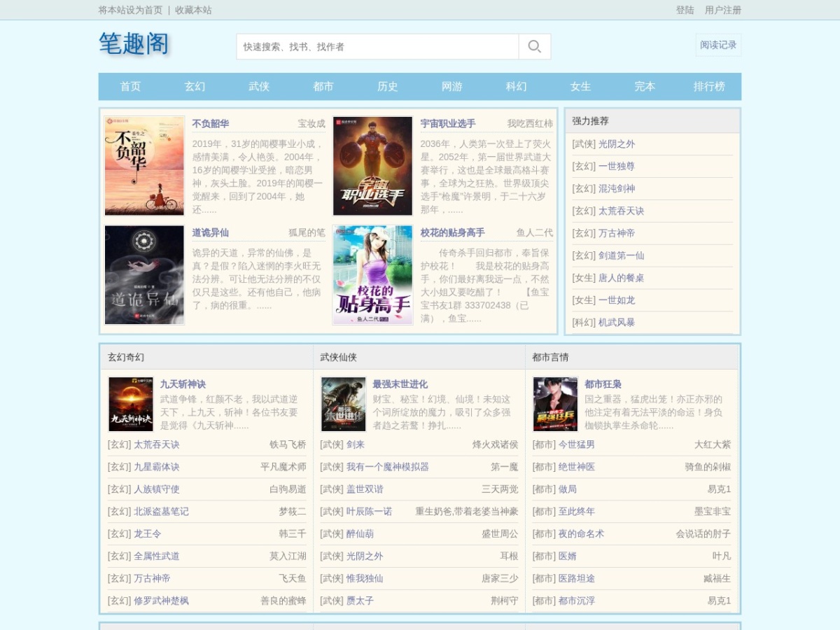Open 太荒吞天诀 in 玄幻奇幻 list
This screenshot has height=630, width=840.
(157, 444)
